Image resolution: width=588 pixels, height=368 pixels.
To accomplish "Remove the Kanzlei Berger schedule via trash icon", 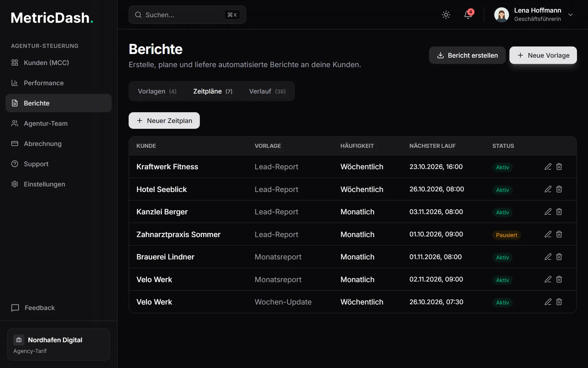I will 559,212.
